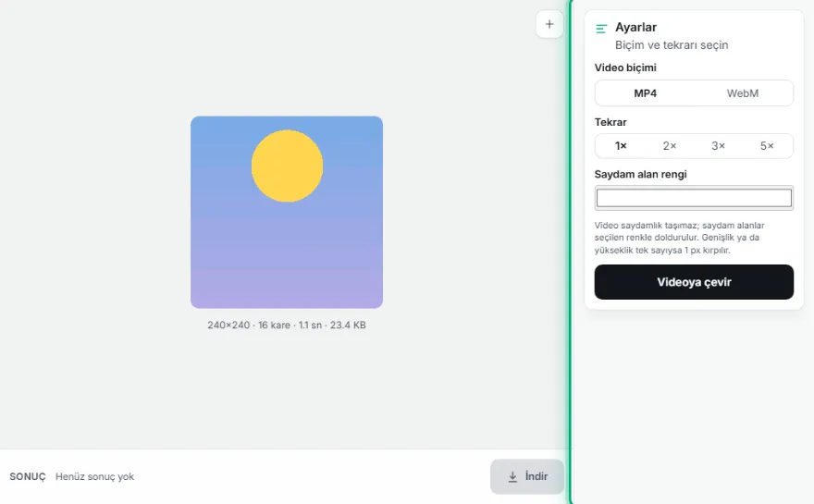The width and height of the screenshot is (814, 504).
Task: Click the Ayarlar settings lines icon
Action: (x=601, y=29)
